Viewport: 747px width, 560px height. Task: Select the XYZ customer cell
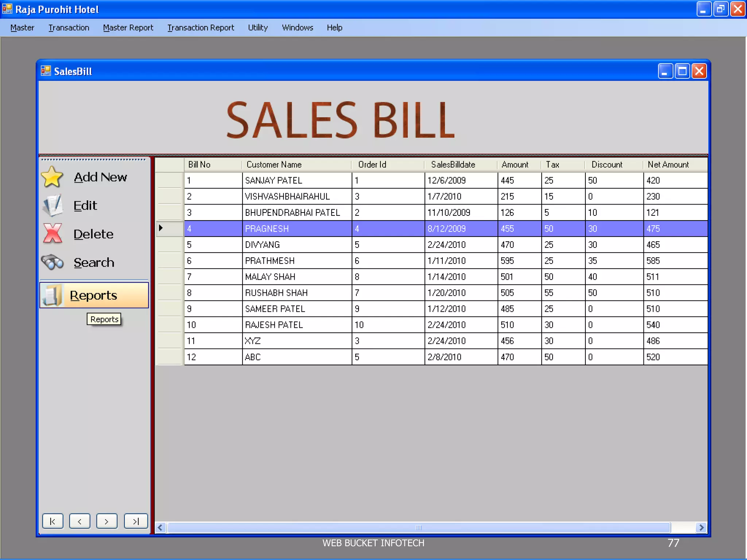pyautogui.click(x=297, y=341)
